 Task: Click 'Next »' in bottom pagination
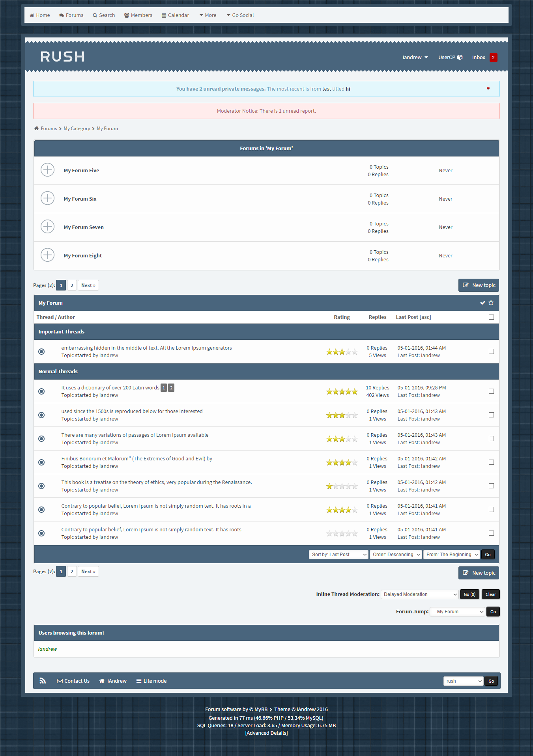click(x=88, y=572)
